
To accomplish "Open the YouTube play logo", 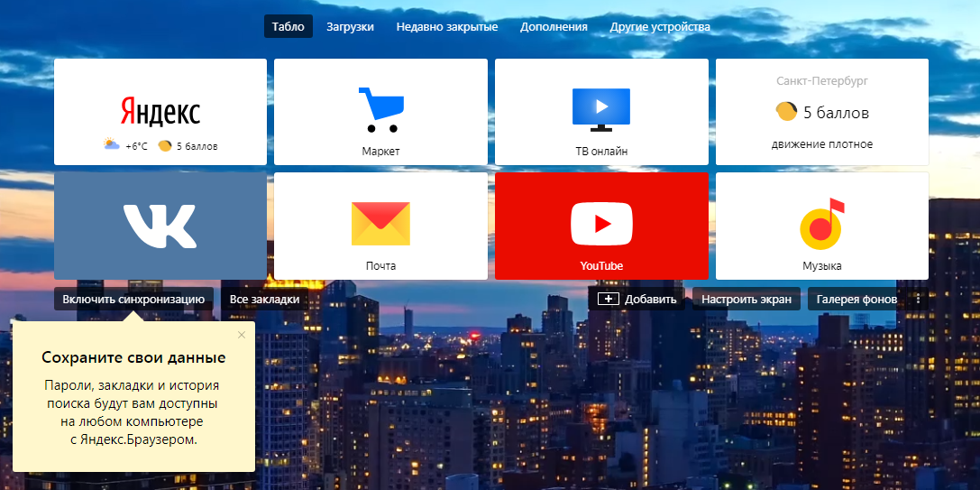I will pos(601,224).
